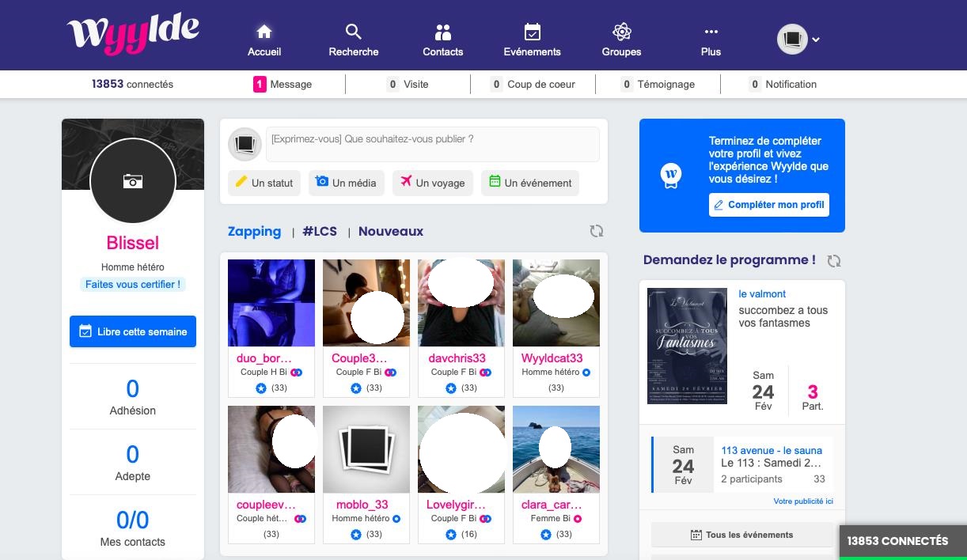Refresh the Zapping list with reload icon
Viewport: 967px width, 560px height.
(x=596, y=231)
